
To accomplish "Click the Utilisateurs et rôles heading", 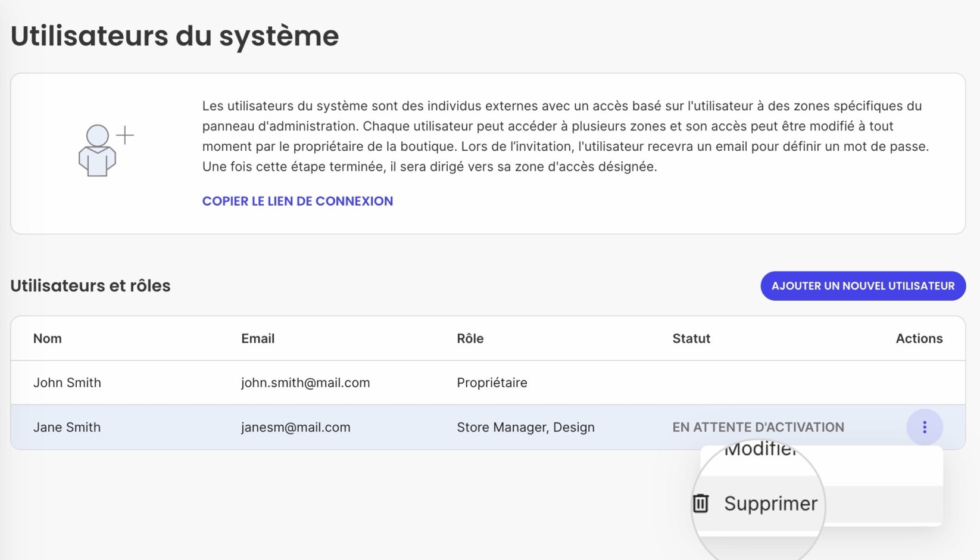I will [90, 286].
